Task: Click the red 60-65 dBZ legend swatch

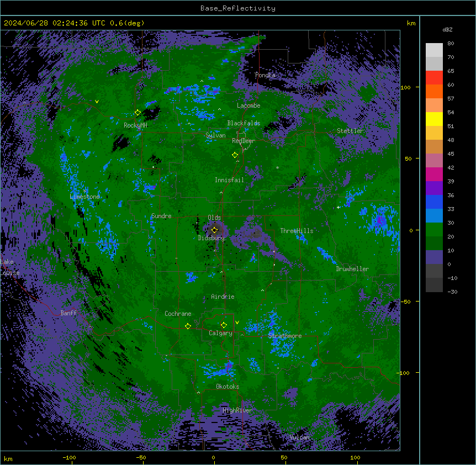Action: tap(434, 78)
